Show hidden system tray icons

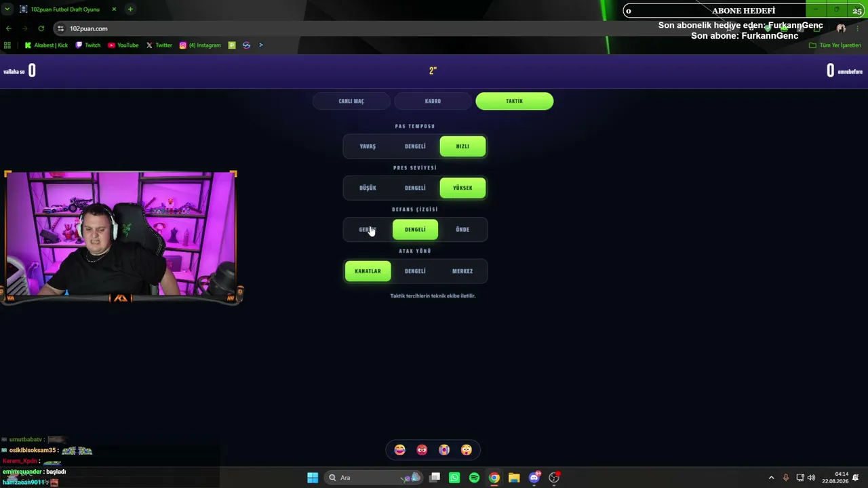[771, 478]
